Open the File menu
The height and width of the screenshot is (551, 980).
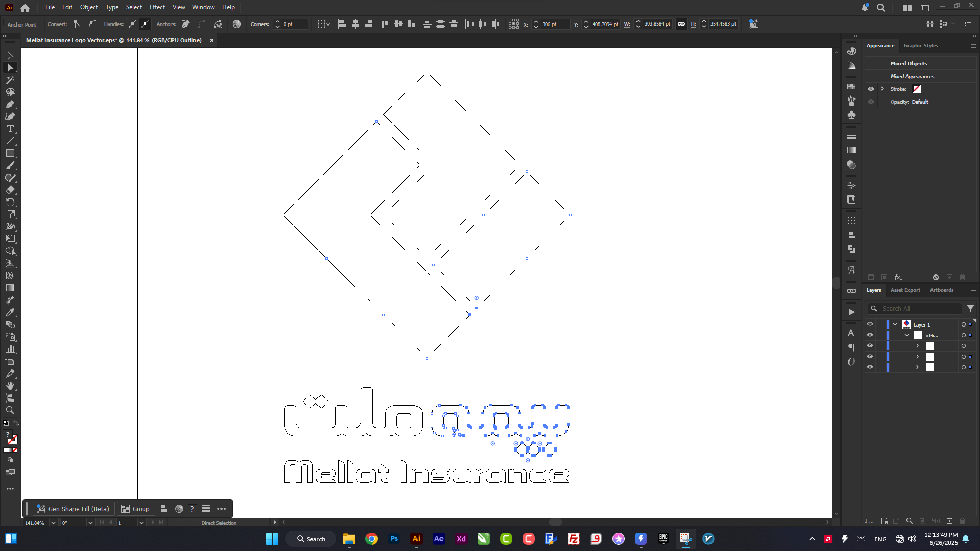(50, 7)
